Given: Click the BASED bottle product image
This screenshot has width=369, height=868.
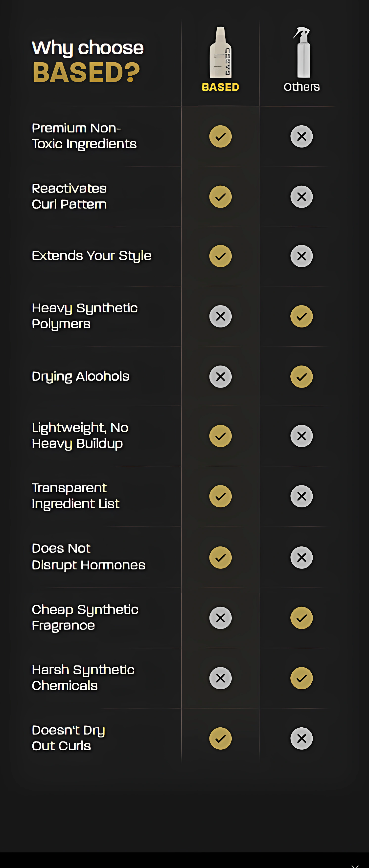Looking at the screenshot, I should 221,52.
